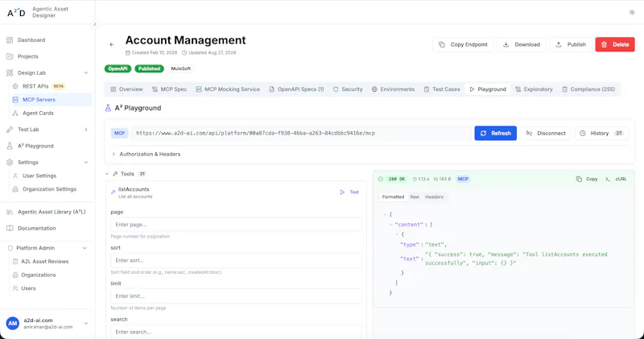Select the Playground tab
The image size is (644, 339).
pyautogui.click(x=488, y=89)
